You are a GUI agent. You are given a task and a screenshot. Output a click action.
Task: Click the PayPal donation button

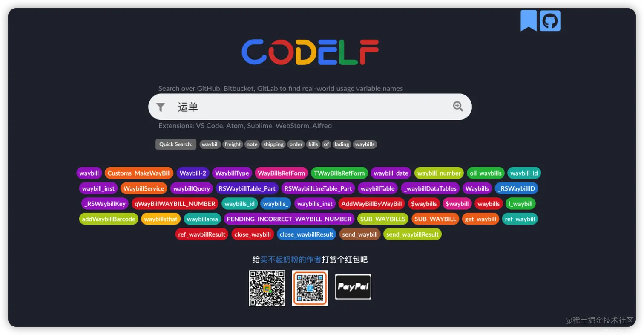[353, 286]
